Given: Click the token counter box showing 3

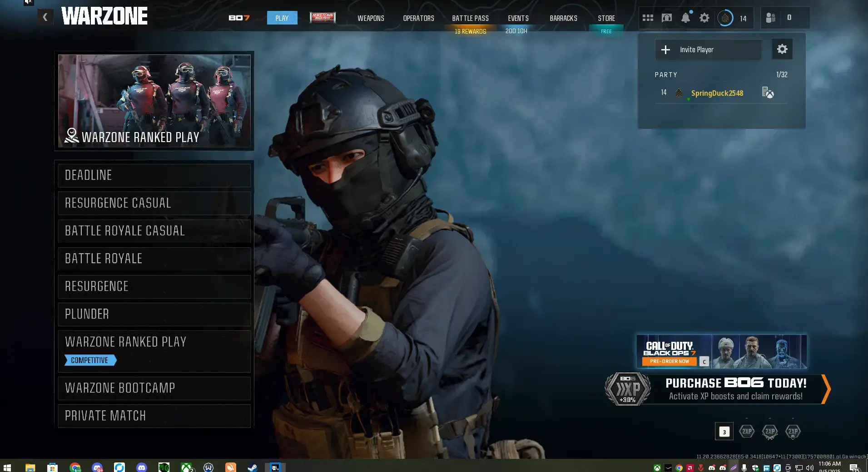Looking at the screenshot, I should tap(724, 432).
